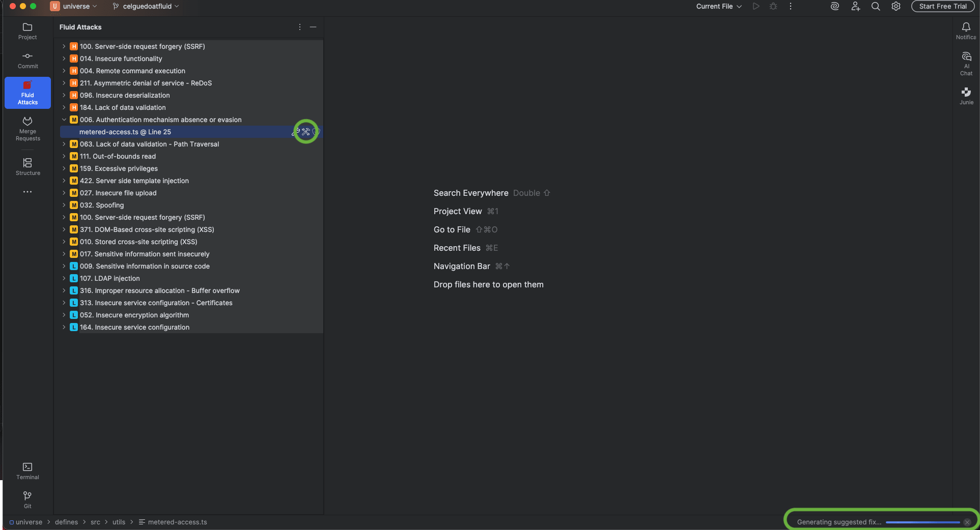Viewport: 980px width, 530px height.
Task: Select 017. Sensitive information sent insecurely row
Action: tap(191, 254)
